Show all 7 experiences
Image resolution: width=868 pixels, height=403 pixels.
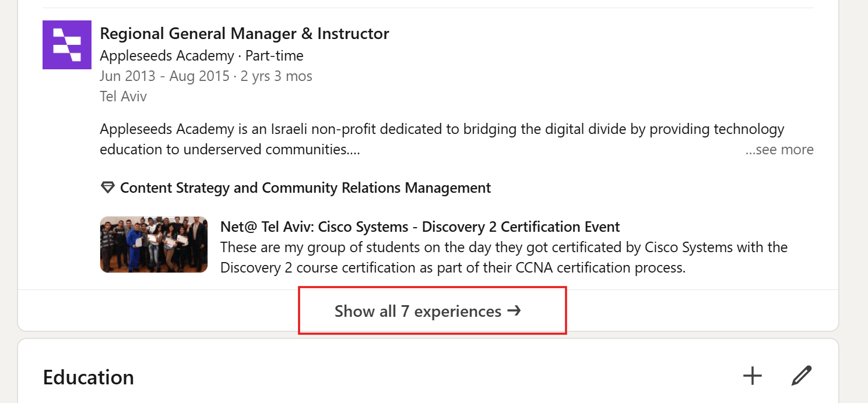428,311
